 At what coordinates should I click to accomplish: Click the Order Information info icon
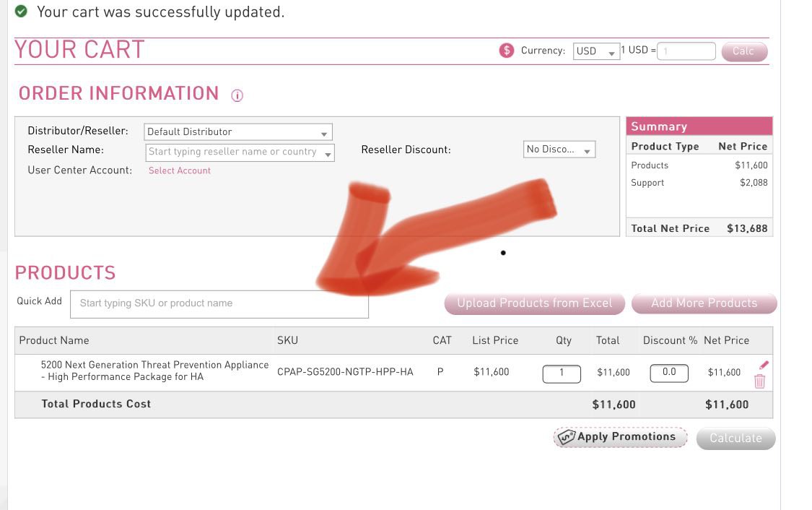pos(237,95)
